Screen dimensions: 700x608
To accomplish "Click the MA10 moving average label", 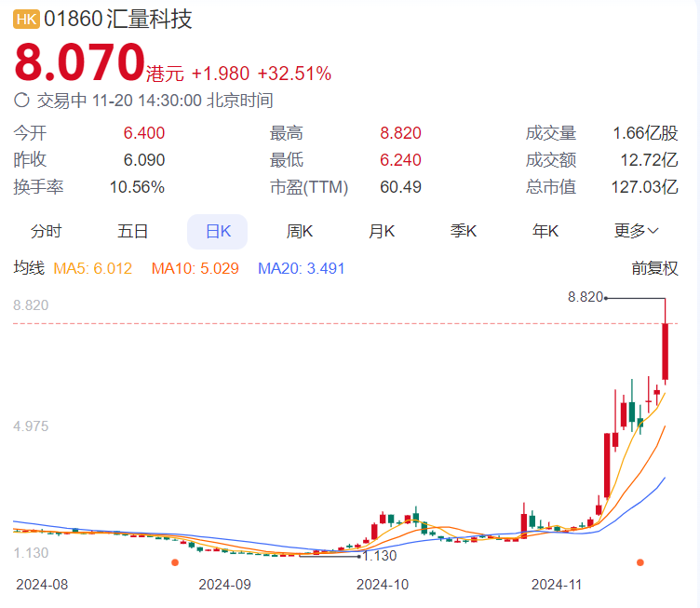I will 195,268.
